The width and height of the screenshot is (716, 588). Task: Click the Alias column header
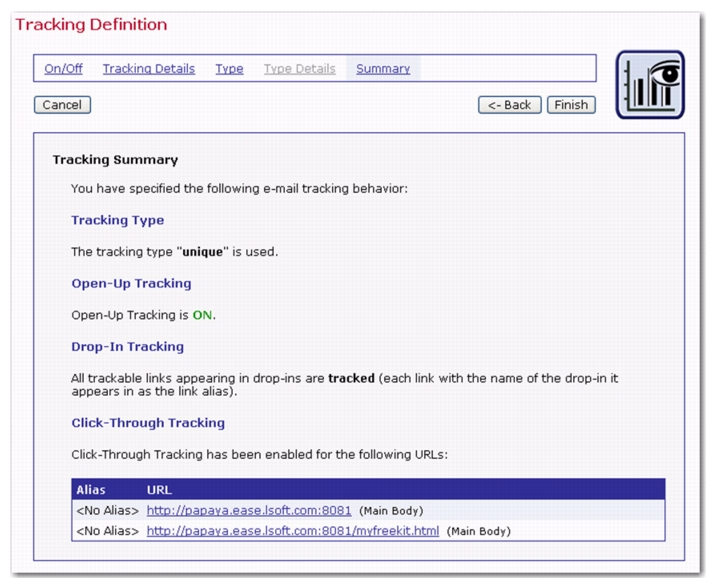coord(91,491)
